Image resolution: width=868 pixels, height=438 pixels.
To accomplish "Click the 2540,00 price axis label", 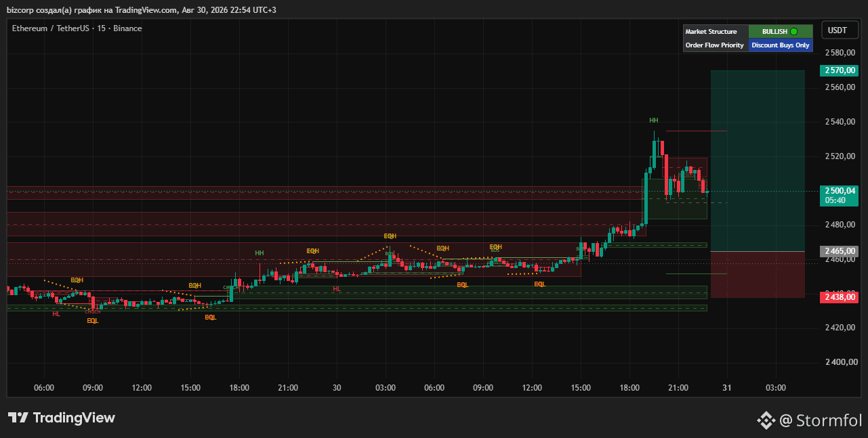I will point(841,122).
